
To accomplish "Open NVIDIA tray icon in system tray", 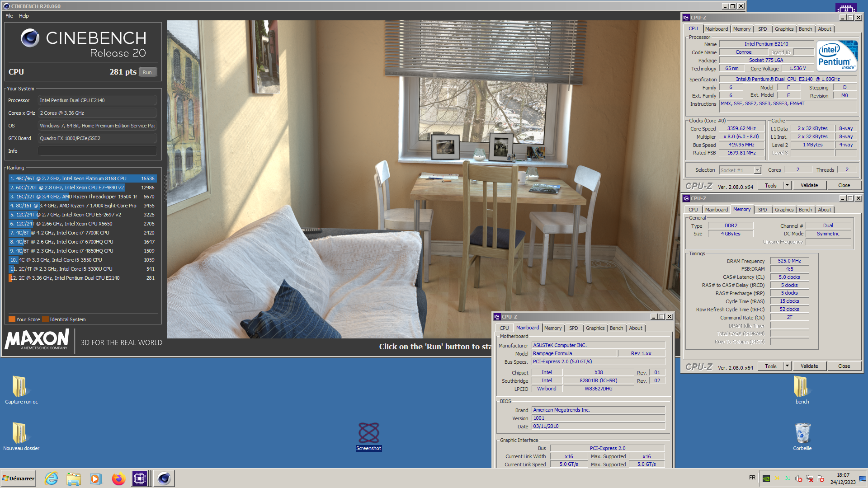I will coord(766,479).
